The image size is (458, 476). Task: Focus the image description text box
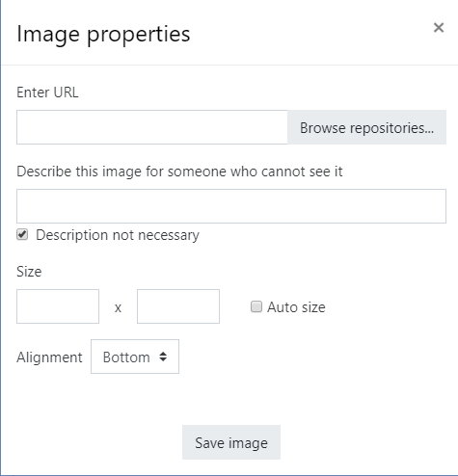[231, 206]
